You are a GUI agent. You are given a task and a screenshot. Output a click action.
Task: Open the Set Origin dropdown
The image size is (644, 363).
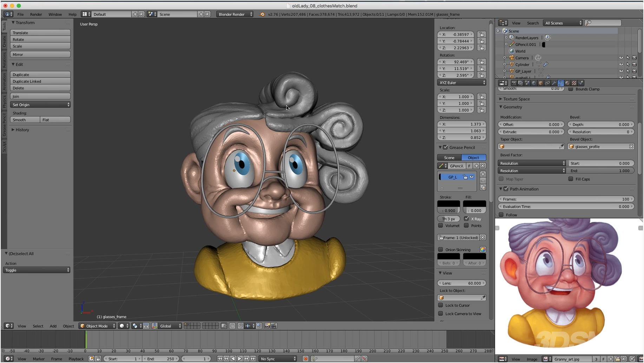(x=40, y=105)
